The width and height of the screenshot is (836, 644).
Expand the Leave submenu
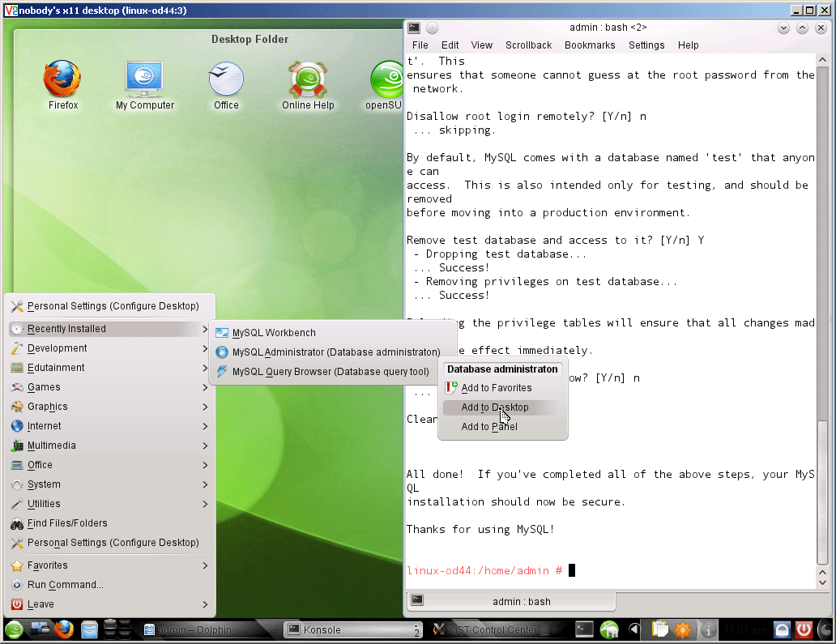point(109,604)
